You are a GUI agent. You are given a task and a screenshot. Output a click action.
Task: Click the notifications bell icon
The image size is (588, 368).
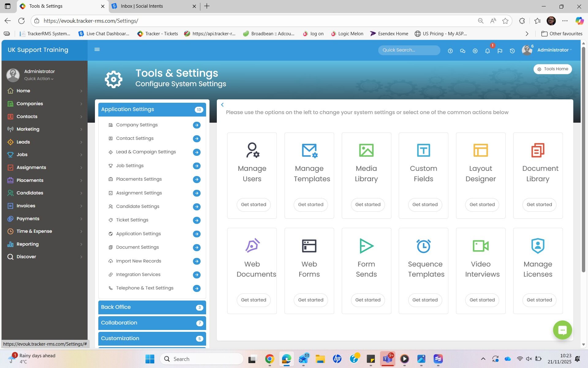click(487, 51)
